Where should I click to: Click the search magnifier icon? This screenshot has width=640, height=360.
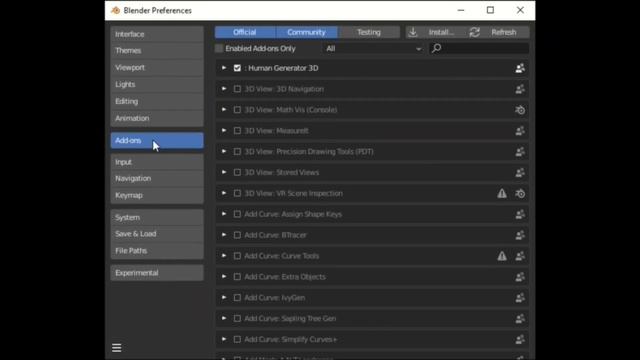(x=436, y=49)
